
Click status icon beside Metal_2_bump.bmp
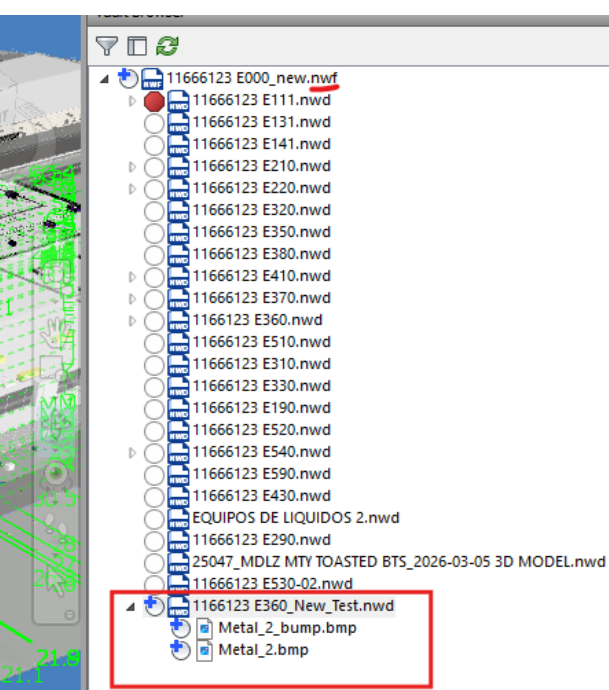pyautogui.click(x=180, y=628)
